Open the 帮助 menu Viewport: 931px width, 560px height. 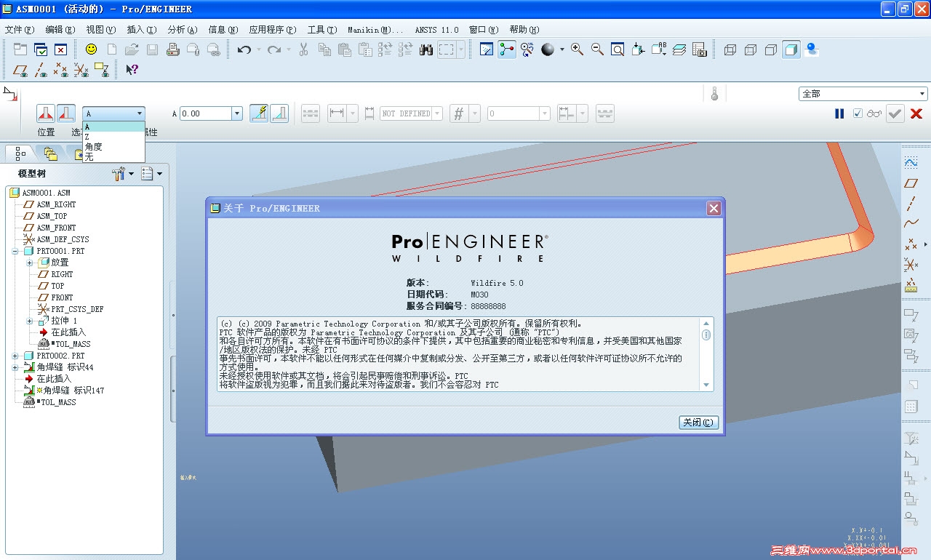click(524, 30)
